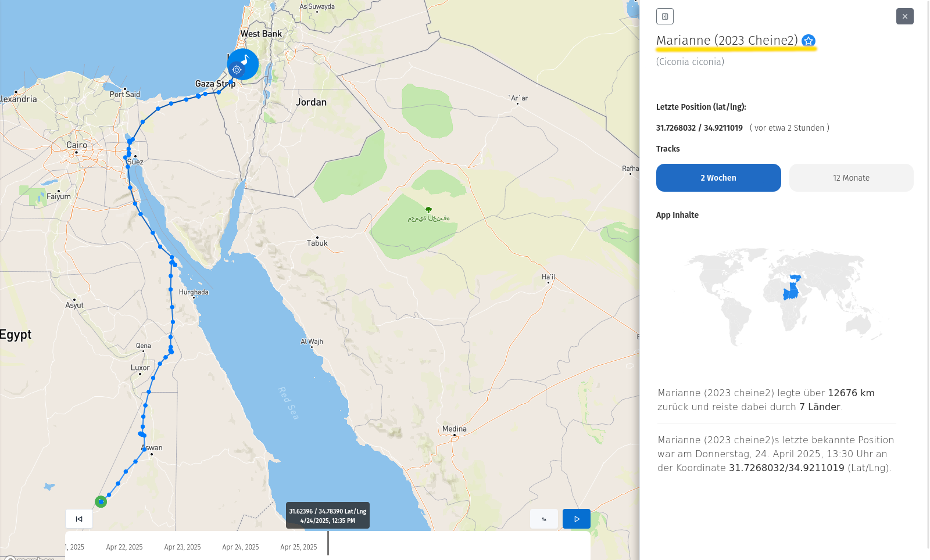Open the world countries map thumbnail
The image size is (930, 560).
(x=785, y=295)
